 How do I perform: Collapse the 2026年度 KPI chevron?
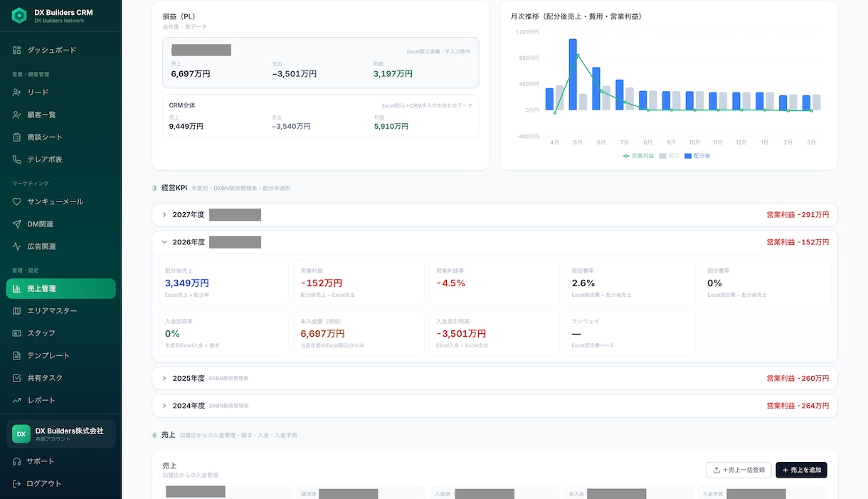[164, 242]
